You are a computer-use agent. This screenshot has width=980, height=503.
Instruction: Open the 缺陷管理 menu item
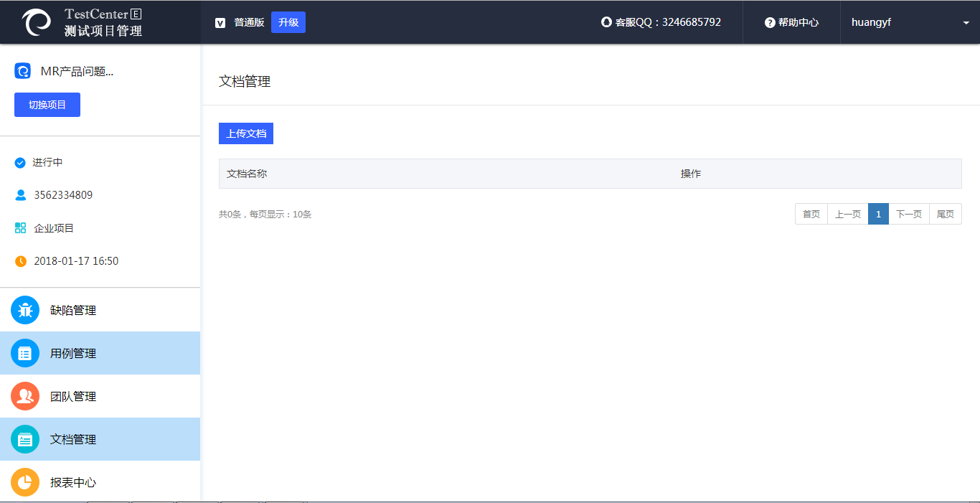pyautogui.click(x=73, y=311)
